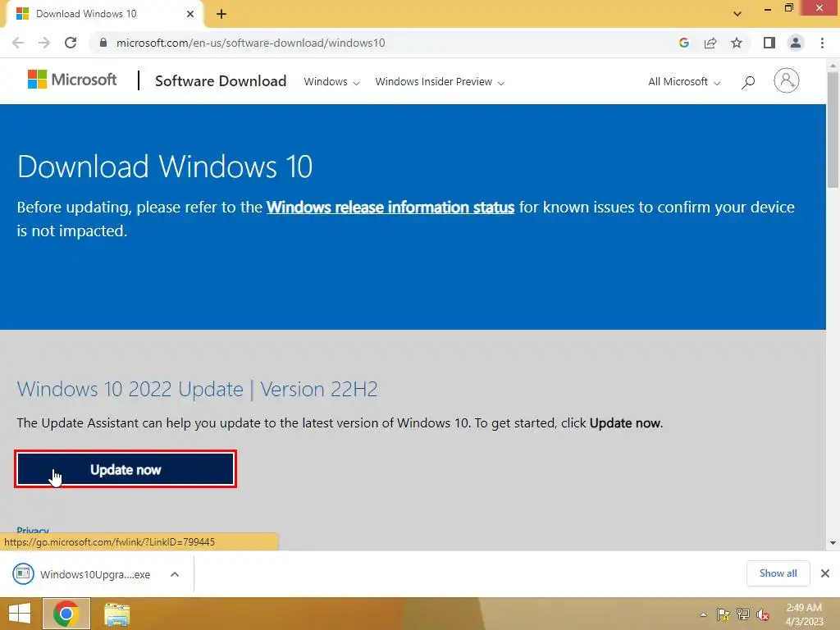Close the Download Windows 10 tab

coord(190,14)
